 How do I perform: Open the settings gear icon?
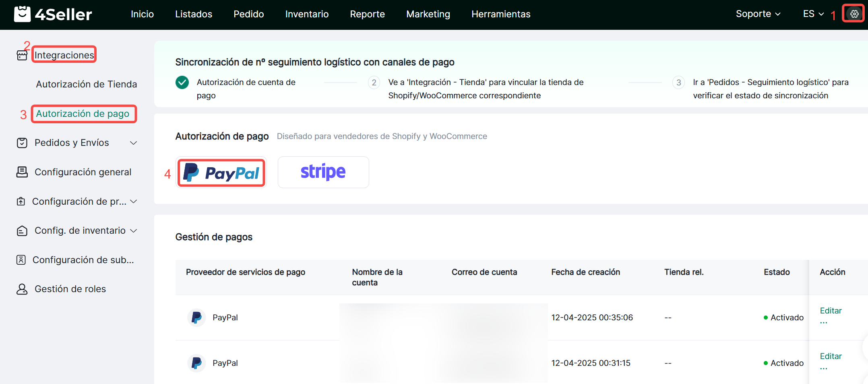tap(854, 14)
